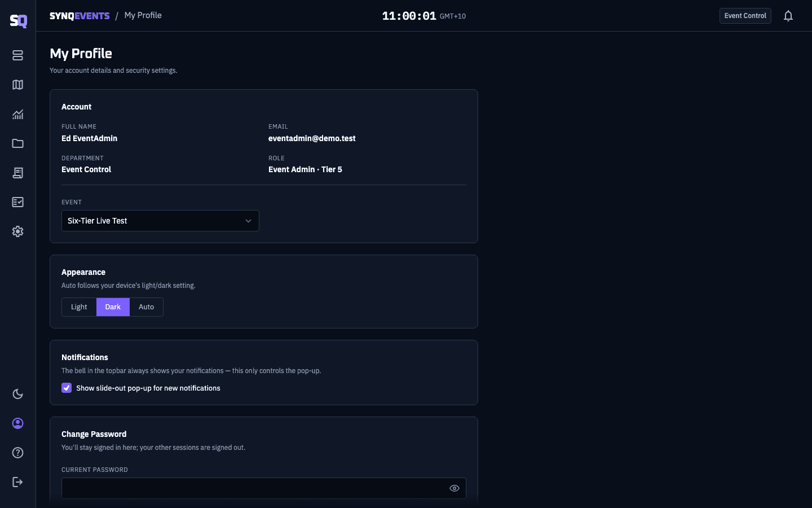
Task: Click the sign out icon in the sidebar
Action: tap(18, 482)
